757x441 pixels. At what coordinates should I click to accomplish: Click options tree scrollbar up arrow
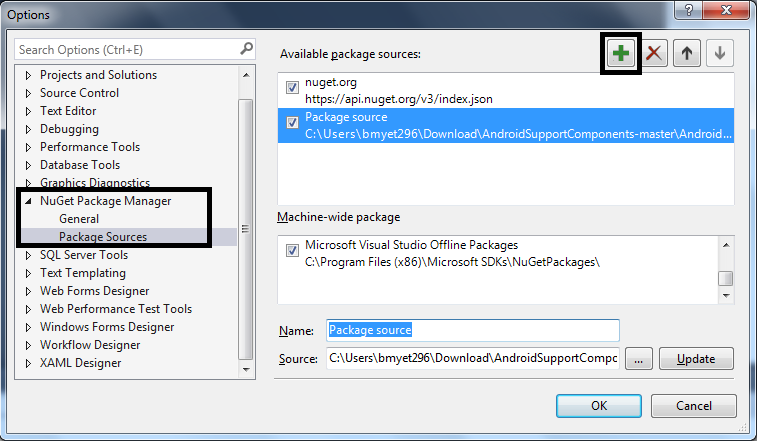click(x=246, y=75)
